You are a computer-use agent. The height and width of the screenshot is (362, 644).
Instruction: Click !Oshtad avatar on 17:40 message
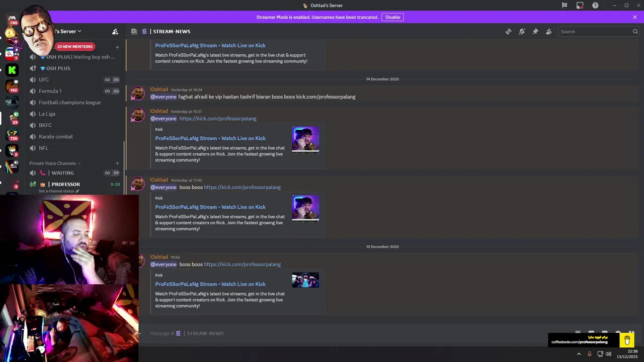137,184
